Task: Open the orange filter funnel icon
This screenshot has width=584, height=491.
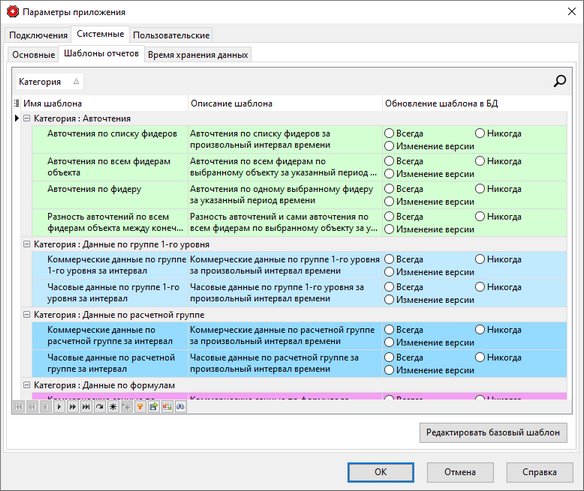Action: 140,407
